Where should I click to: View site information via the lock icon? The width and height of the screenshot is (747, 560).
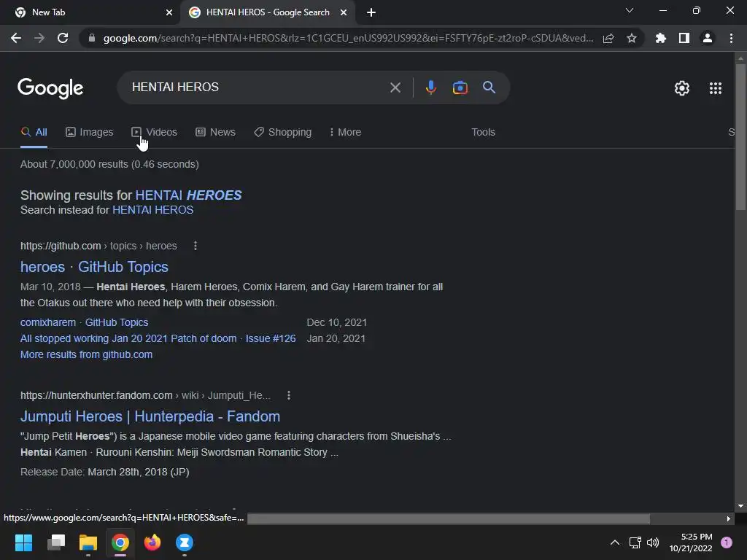(x=92, y=38)
